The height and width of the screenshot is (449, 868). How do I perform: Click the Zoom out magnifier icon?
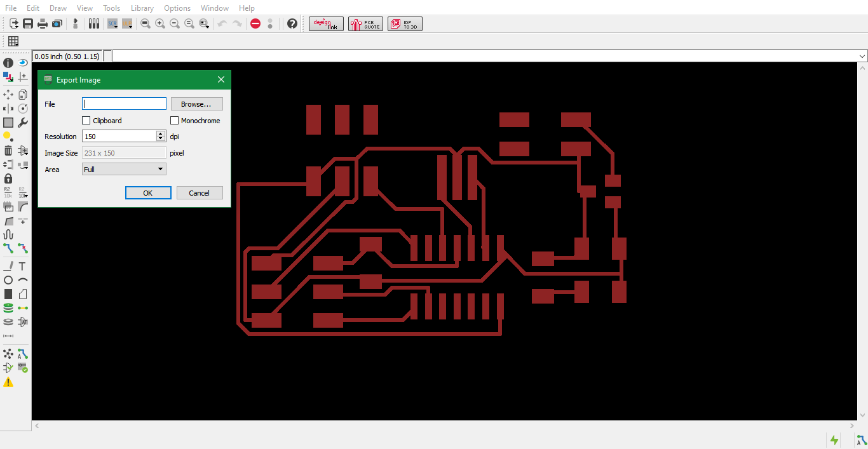point(175,23)
